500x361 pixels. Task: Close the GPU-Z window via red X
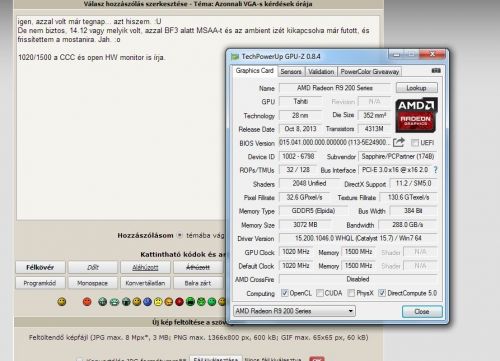[x=432, y=54]
